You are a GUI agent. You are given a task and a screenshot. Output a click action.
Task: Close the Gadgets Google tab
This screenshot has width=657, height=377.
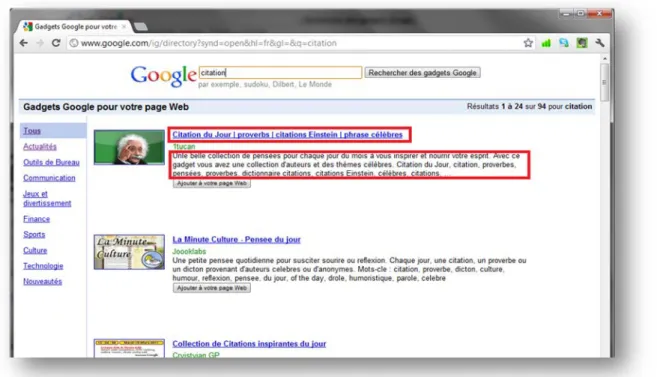click(124, 26)
